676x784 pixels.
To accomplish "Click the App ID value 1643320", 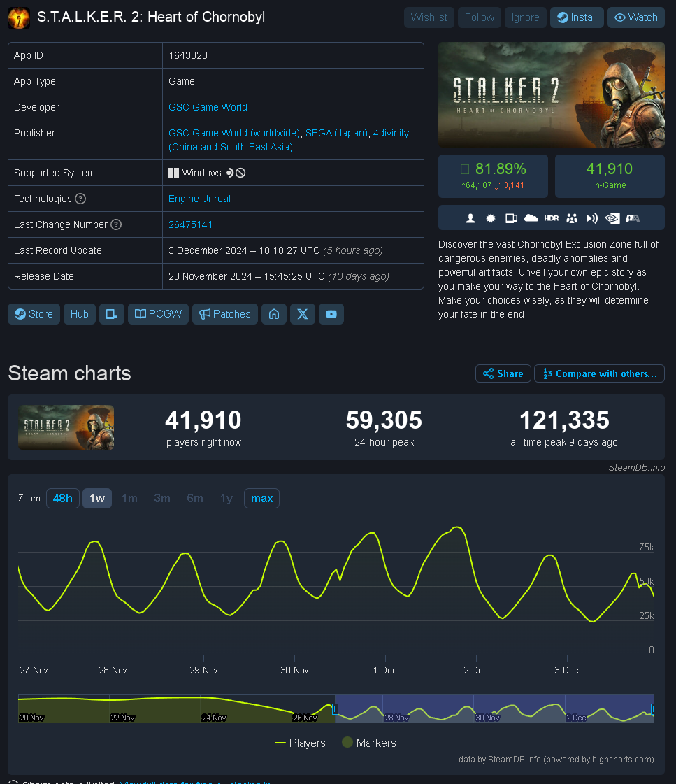I will pyautogui.click(x=188, y=55).
